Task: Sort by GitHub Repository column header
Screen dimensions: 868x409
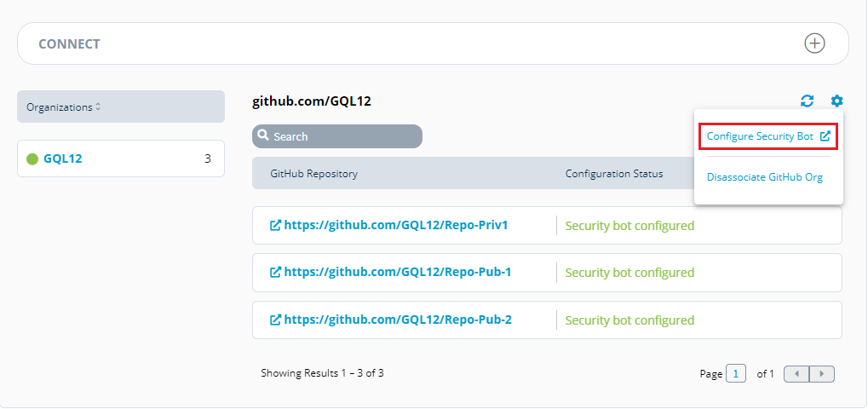Action: tap(313, 174)
